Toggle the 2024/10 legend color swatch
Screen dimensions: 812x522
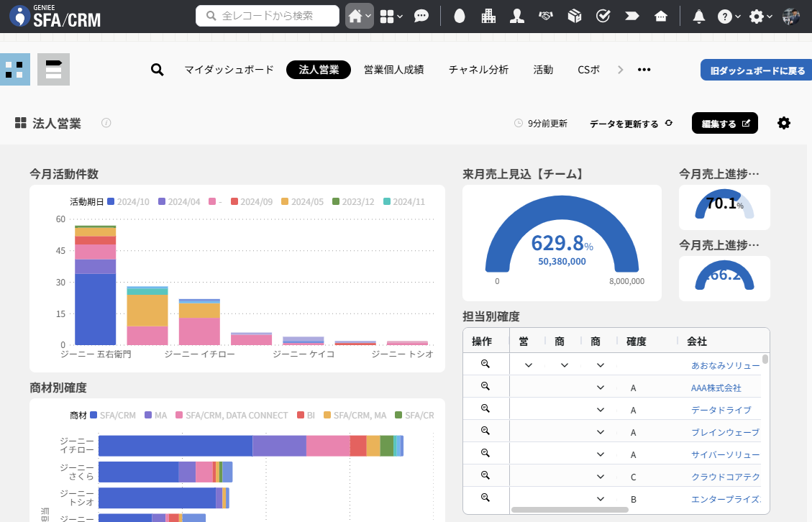111,201
